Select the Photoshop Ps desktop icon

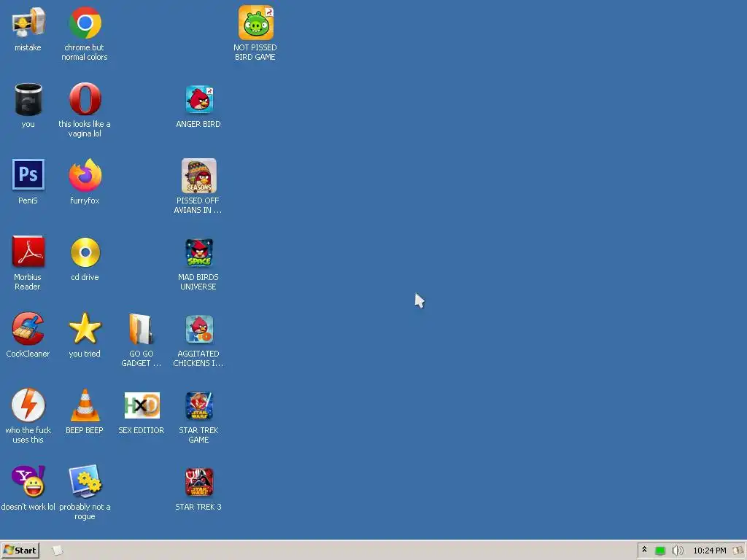(28, 175)
